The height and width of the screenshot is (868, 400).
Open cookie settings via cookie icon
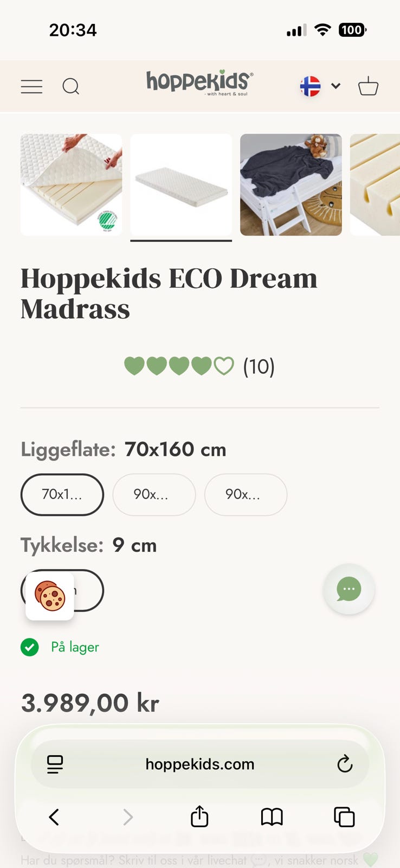point(50,596)
